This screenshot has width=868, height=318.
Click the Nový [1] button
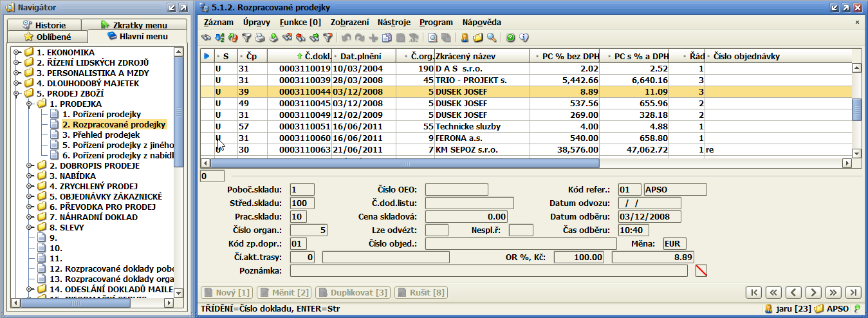pyautogui.click(x=228, y=292)
